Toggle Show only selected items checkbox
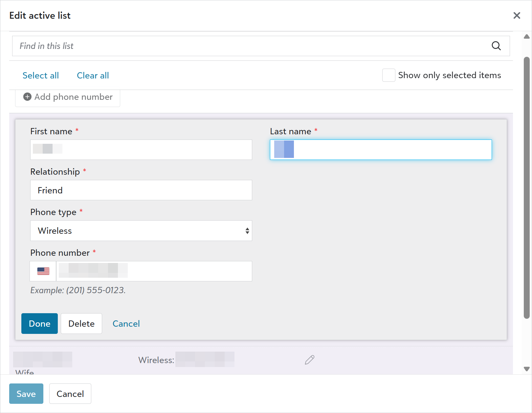The width and height of the screenshot is (532, 413). point(388,75)
